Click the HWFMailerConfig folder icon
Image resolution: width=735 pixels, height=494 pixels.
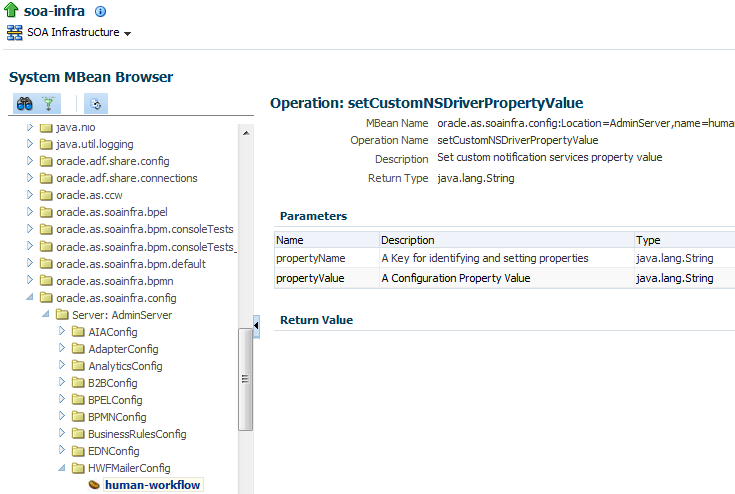(78, 468)
